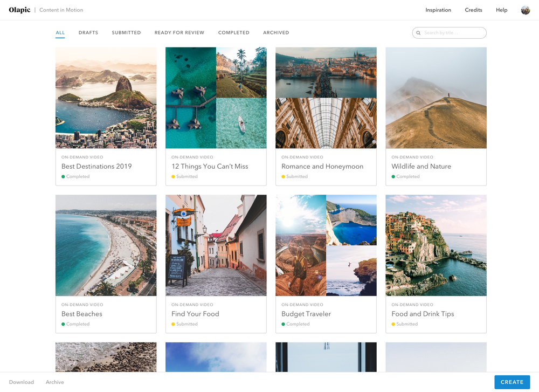The height and width of the screenshot is (392, 539).
Task: Click Completed status under Budget Traveler
Action: tap(295, 324)
